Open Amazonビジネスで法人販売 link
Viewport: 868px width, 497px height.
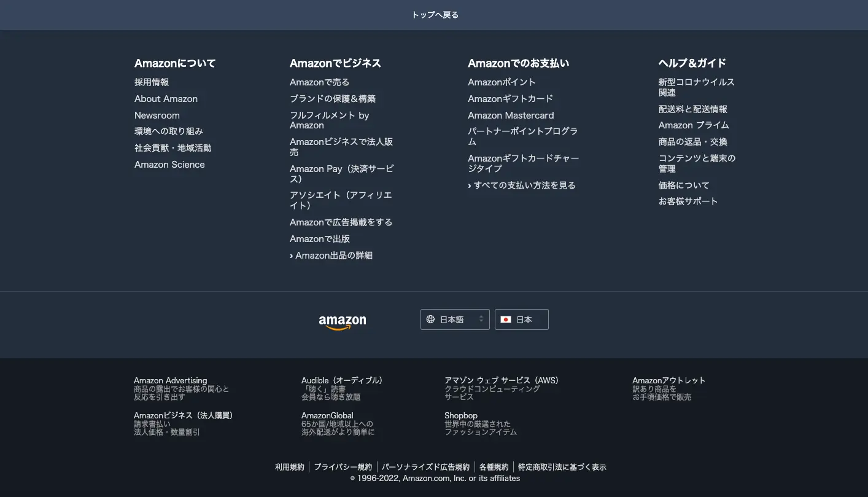click(341, 147)
